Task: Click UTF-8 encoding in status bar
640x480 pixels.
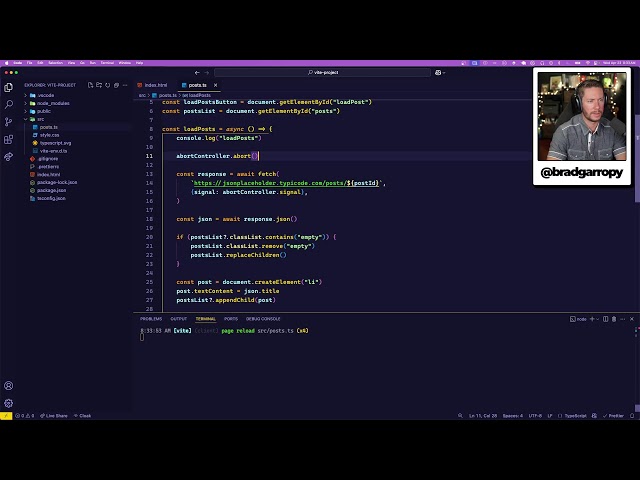Action: tap(535, 416)
